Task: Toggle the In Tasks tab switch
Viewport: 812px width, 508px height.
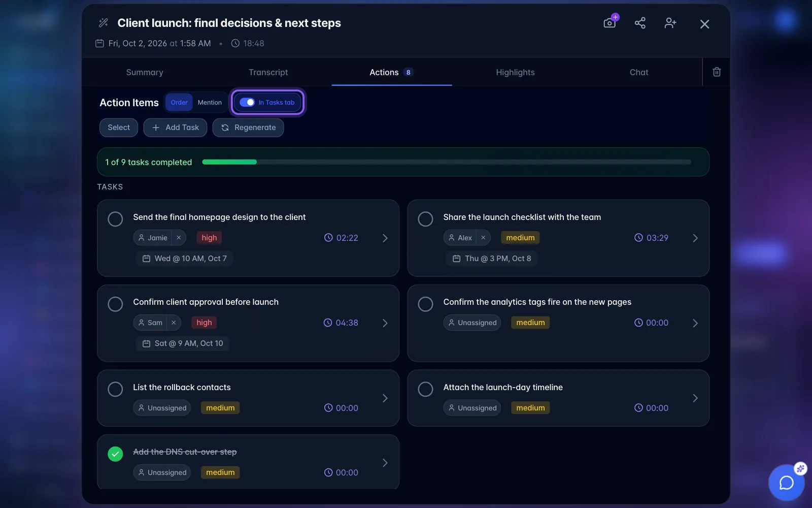Action: (x=247, y=102)
